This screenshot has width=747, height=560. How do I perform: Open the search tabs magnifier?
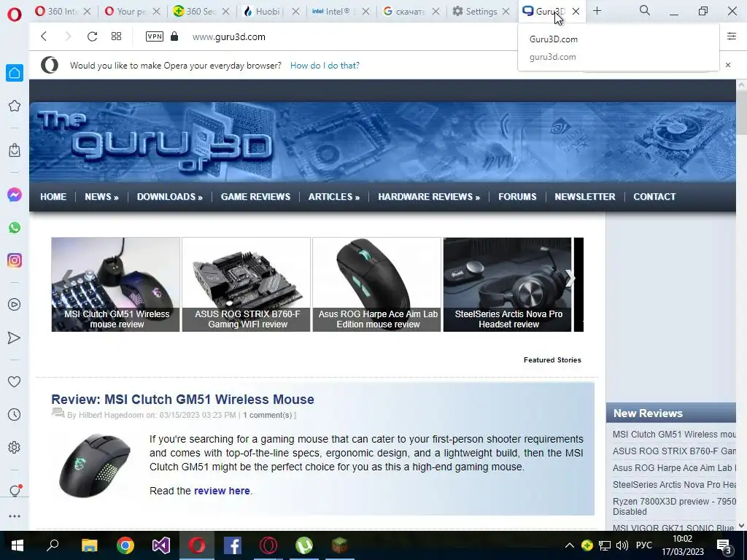tap(645, 10)
